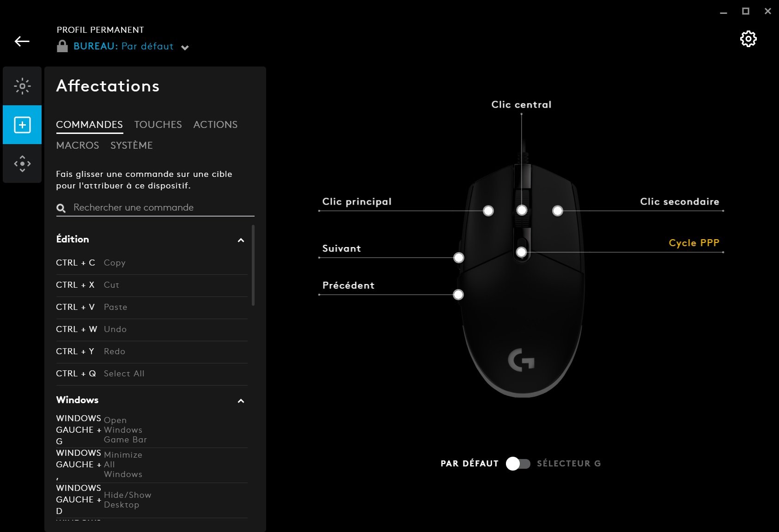The image size is (779, 532).
Task: Select the Suivant side button marker
Action: (x=458, y=258)
